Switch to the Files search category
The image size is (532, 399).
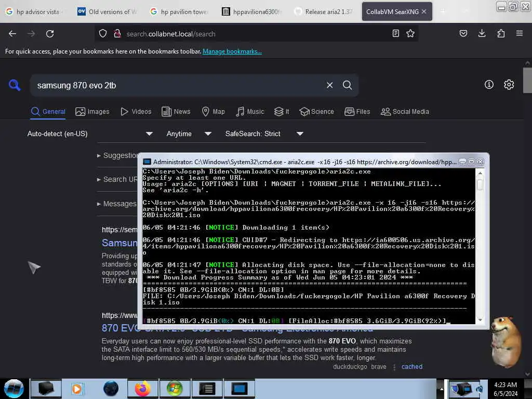point(357,112)
